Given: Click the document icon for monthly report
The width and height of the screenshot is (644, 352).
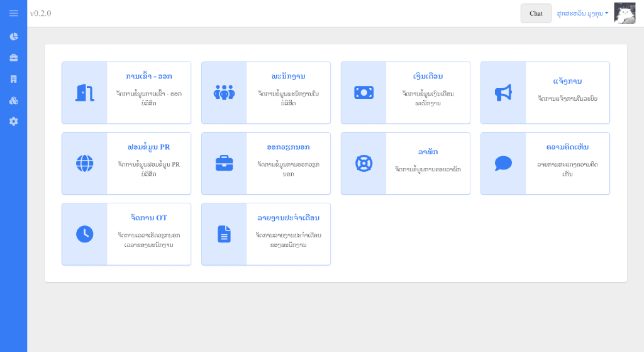Looking at the screenshot, I should pos(225,234).
